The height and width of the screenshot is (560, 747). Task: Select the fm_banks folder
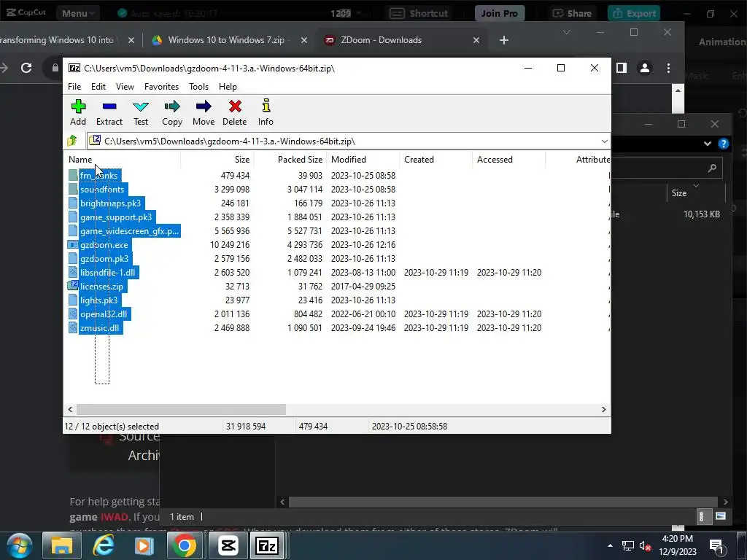[x=98, y=176]
